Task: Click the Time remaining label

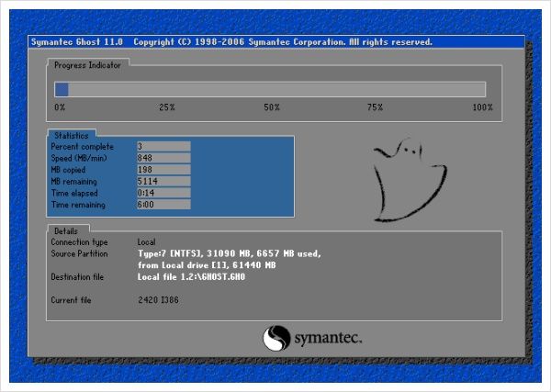Action: (78, 205)
